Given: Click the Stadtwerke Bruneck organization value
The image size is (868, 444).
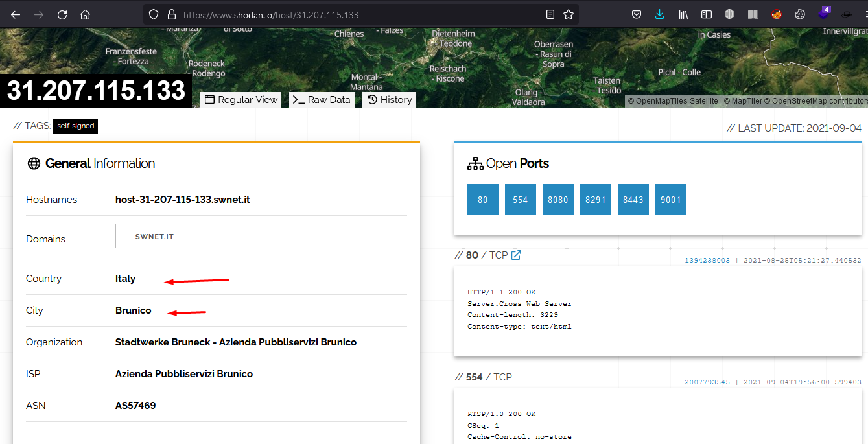Looking at the screenshot, I should (236, 342).
